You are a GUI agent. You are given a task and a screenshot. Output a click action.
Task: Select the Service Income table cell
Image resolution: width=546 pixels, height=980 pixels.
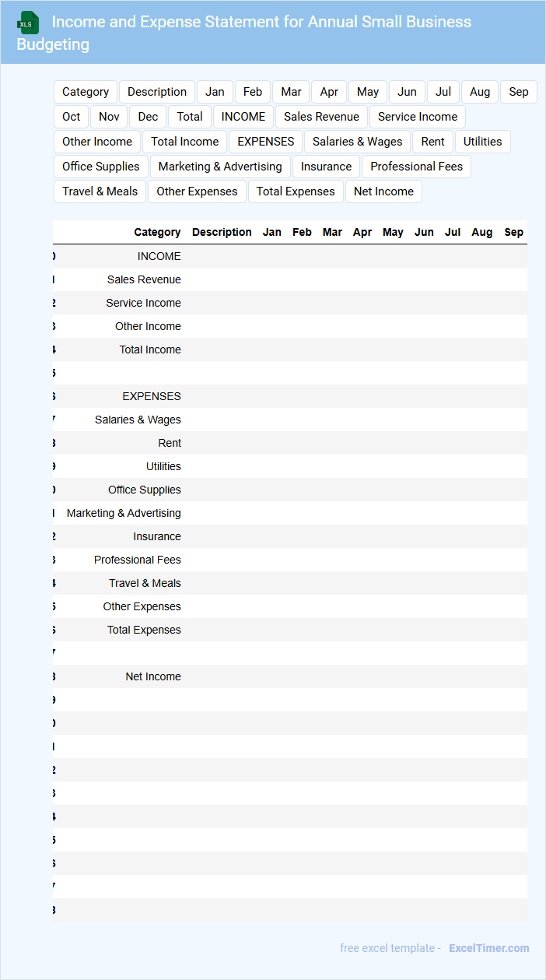(x=143, y=303)
